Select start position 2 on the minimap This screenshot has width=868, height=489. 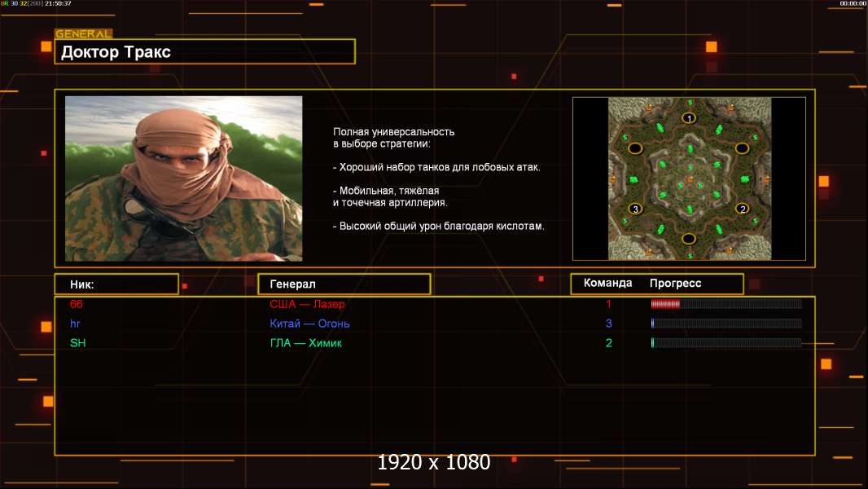pos(743,209)
